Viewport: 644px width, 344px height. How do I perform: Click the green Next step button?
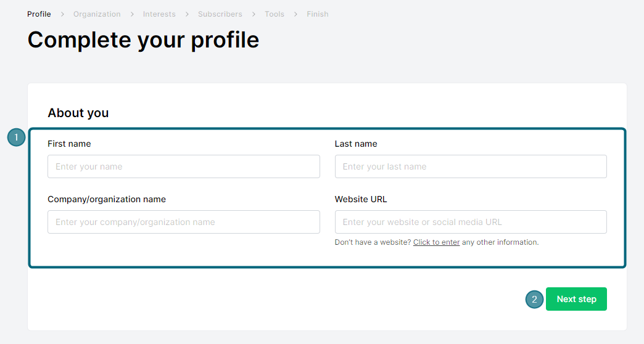point(576,299)
